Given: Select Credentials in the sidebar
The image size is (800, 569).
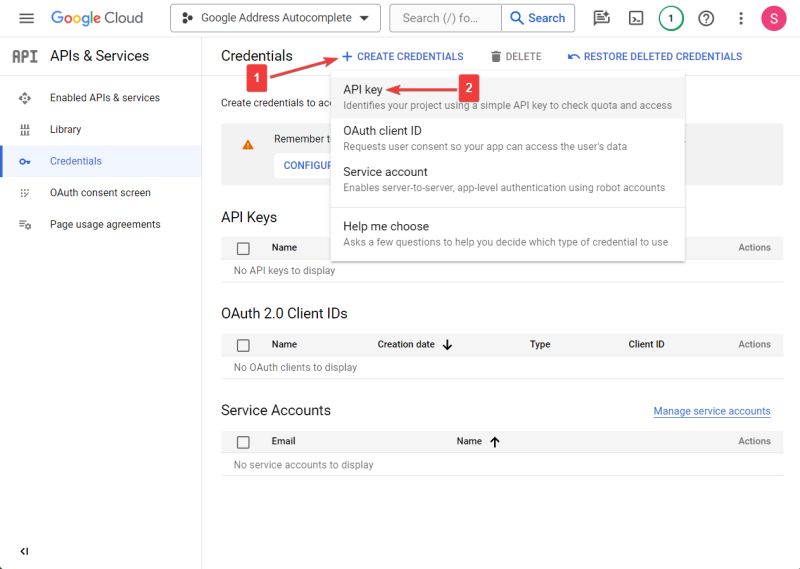Looking at the screenshot, I should click(101, 161).
